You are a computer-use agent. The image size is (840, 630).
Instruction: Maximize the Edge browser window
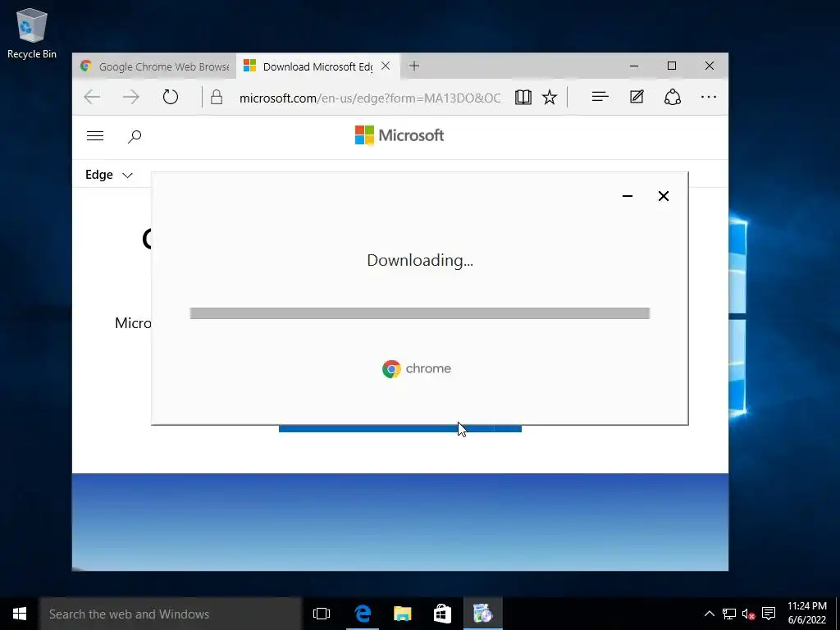tap(671, 66)
